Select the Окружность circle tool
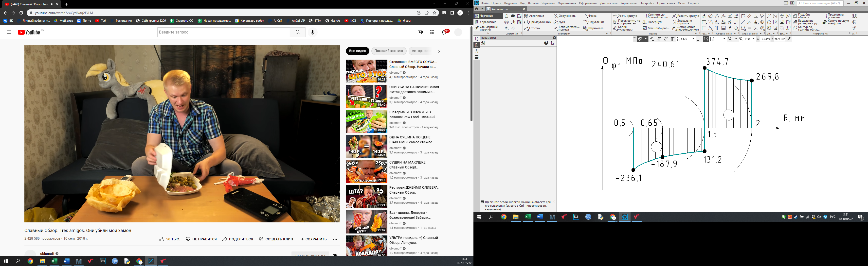The width and height of the screenshot is (868, 266). tap(565, 16)
